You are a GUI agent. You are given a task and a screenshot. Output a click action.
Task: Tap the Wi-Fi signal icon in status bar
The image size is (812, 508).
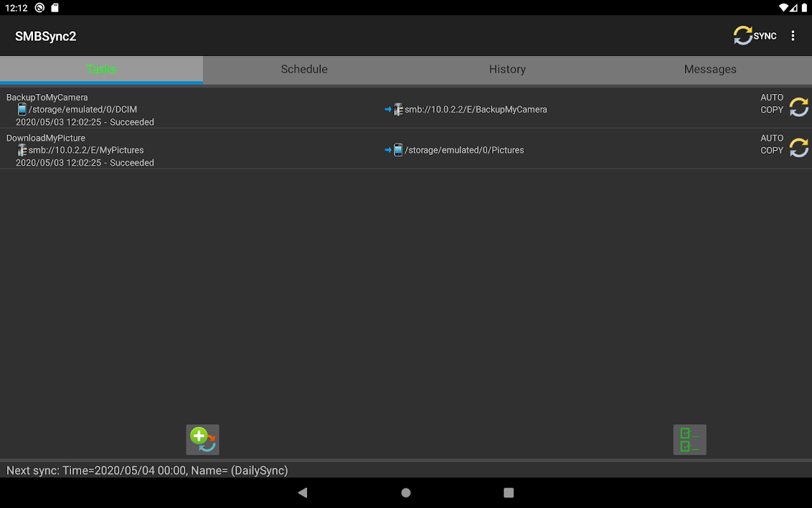click(x=784, y=8)
